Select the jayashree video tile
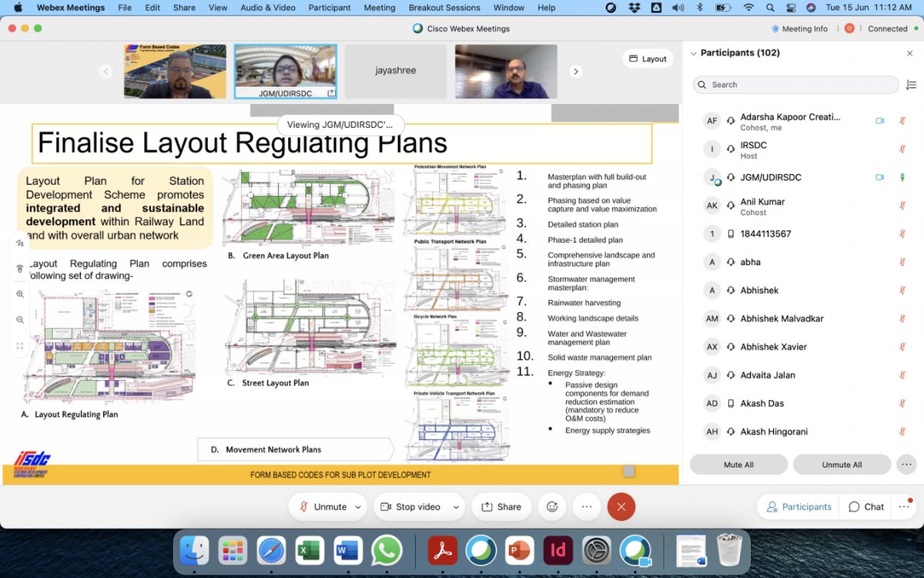Image resolution: width=924 pixels, height=578 pixels. point(396,71)
